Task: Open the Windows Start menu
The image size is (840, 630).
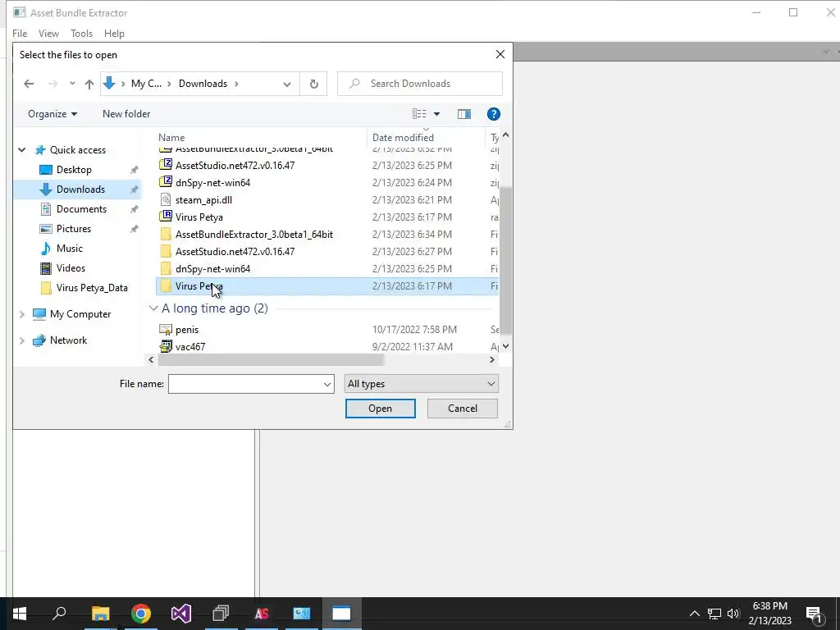Action: [20, 614]
